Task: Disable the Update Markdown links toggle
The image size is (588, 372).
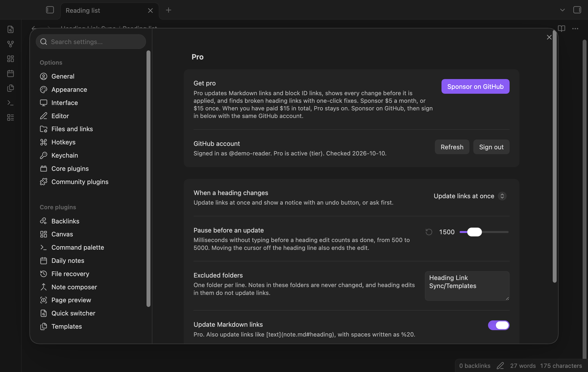Action: click(499, 325)
